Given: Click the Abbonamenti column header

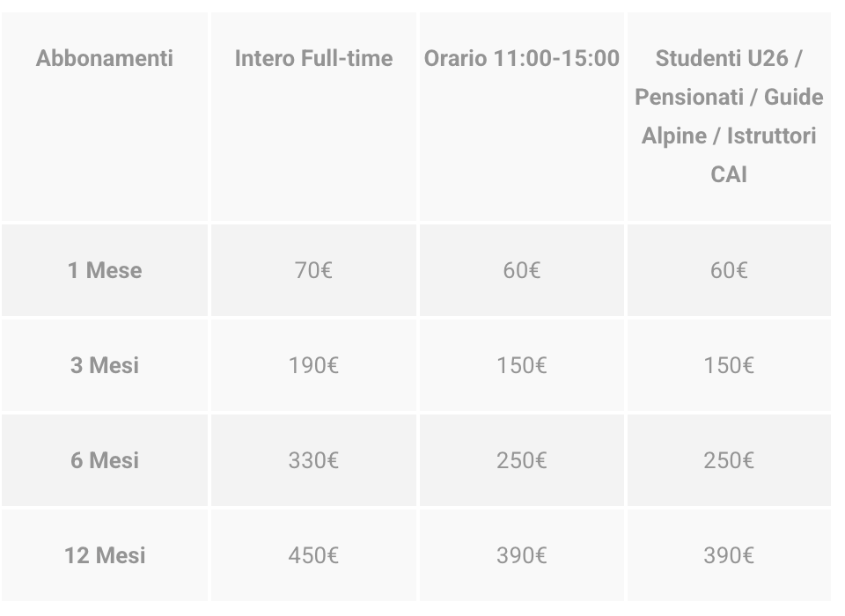Looking at the screenshot, I should (x=105, y=59).
